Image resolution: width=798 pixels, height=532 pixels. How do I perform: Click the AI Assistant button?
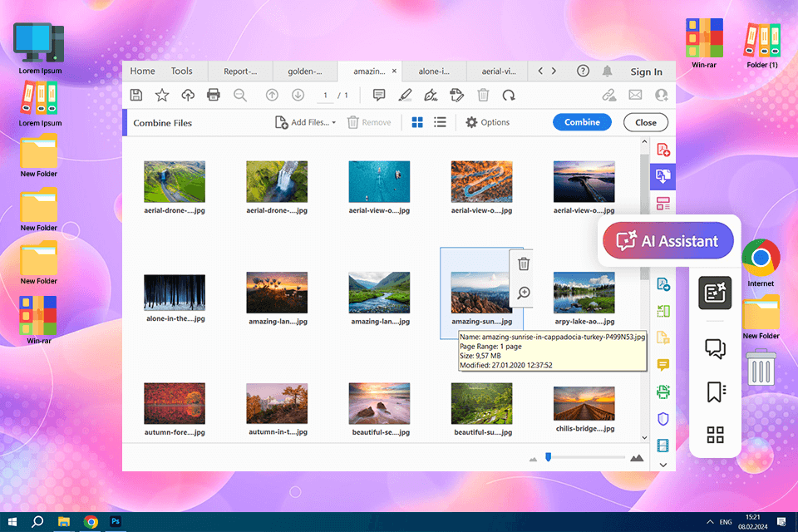(x=668, y=241)
